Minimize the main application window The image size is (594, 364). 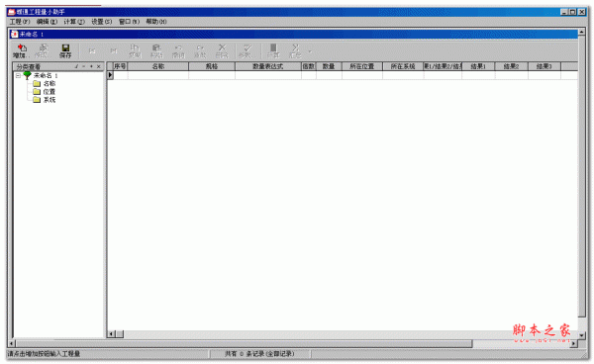[x=564, y=12]
